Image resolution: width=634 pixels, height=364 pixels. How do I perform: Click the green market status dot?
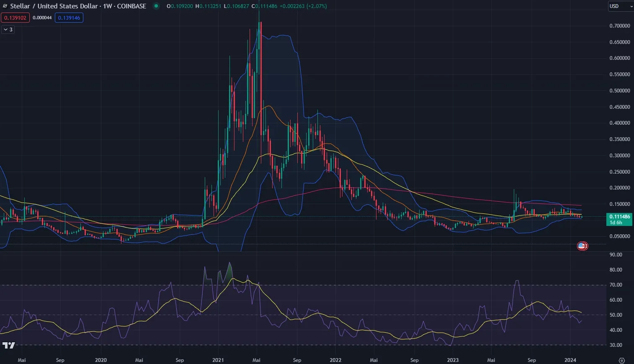click(156, 6)
